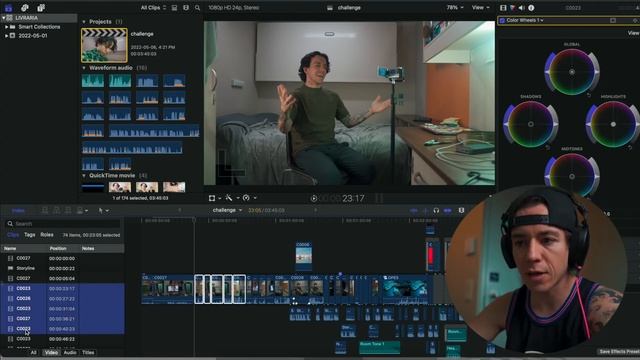Click Save Effects Preset button
This screenshot has height=360, width=640.
(x=619, y=351)
